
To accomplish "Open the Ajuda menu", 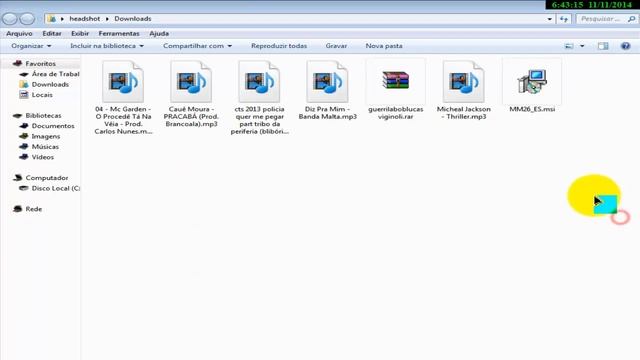I will point(159,33).
